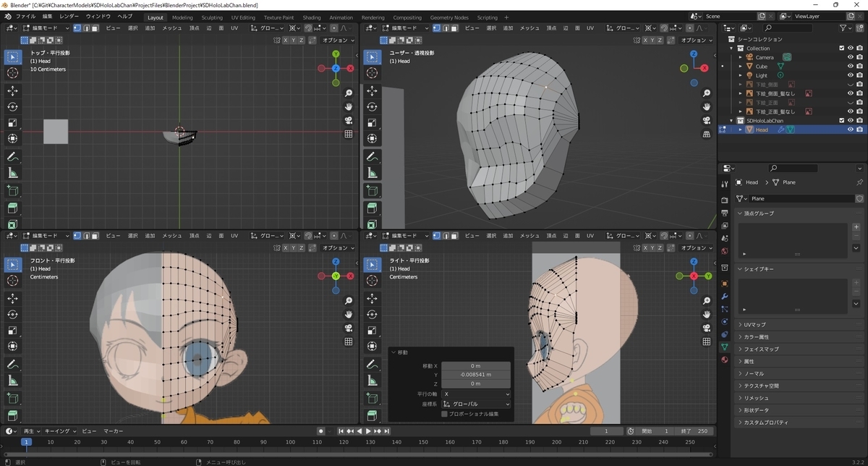
Task: Switch to edge select mode in the top view header
Action: (86, 28)
